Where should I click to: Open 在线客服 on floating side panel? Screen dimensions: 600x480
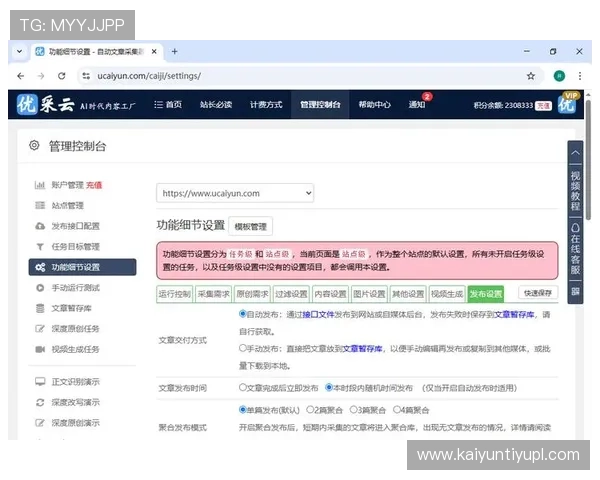575,249
